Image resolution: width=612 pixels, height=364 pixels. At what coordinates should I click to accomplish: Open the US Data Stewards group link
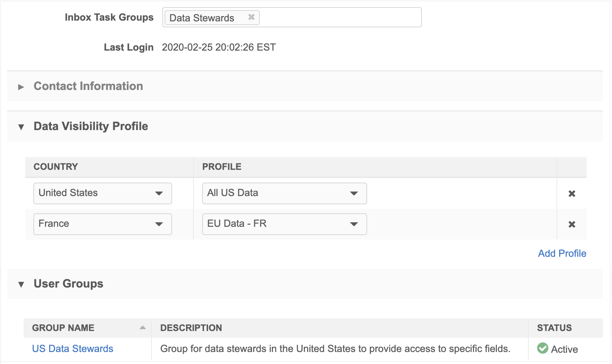[73, 349]
